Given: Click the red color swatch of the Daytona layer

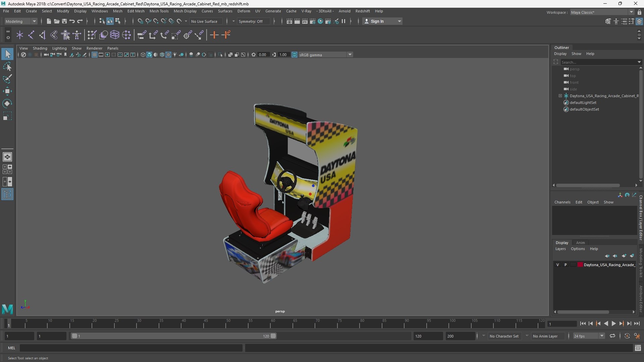Looking at the screenshot, I should point(580,265).
